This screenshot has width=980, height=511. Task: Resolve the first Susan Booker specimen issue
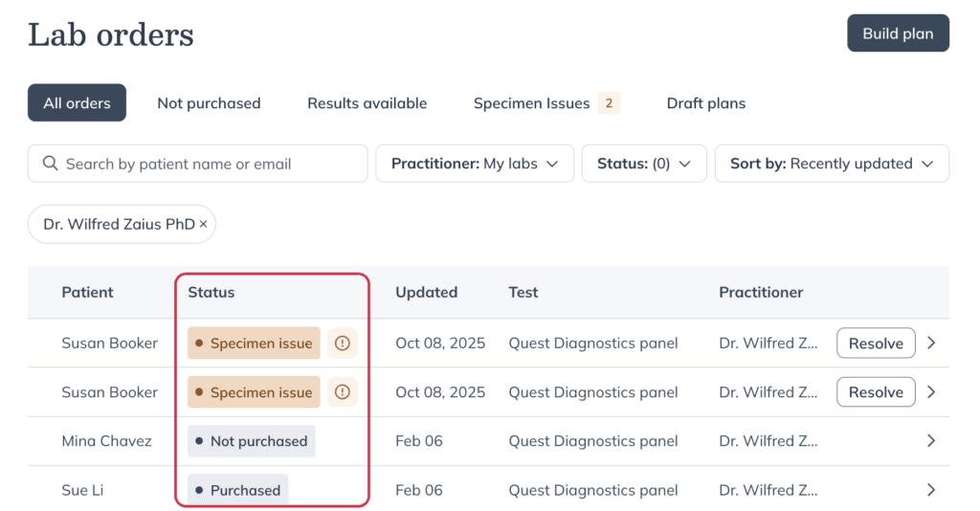coord(876,343)
